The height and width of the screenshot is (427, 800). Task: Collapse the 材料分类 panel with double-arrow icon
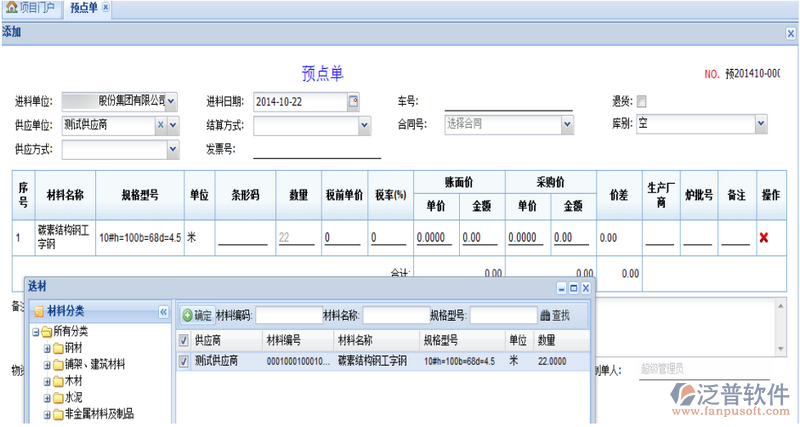pos(163,312)
